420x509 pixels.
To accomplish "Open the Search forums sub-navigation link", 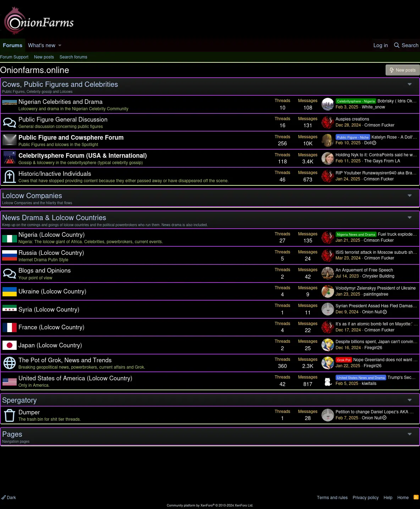I will (73, 57).
